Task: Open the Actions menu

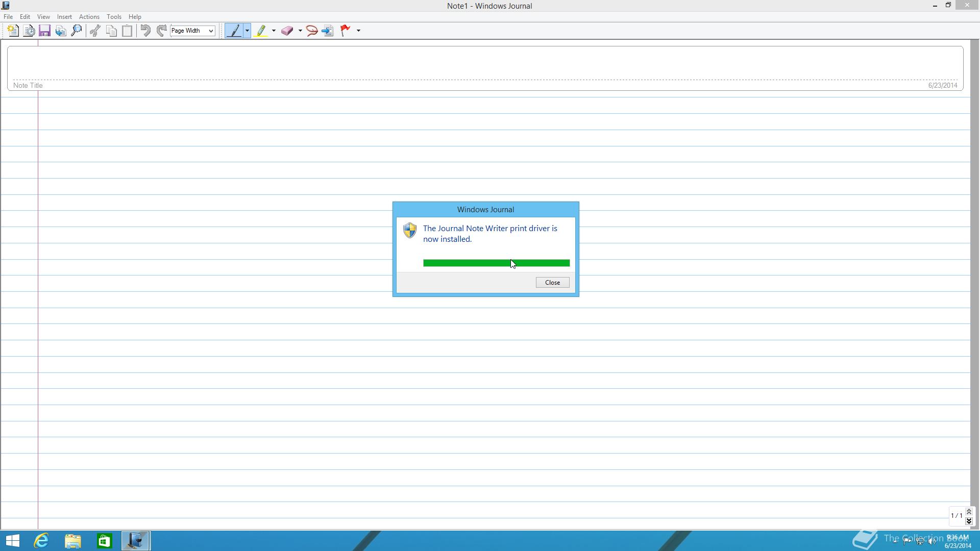Action: pyautogui.click(x=89, y=17)
